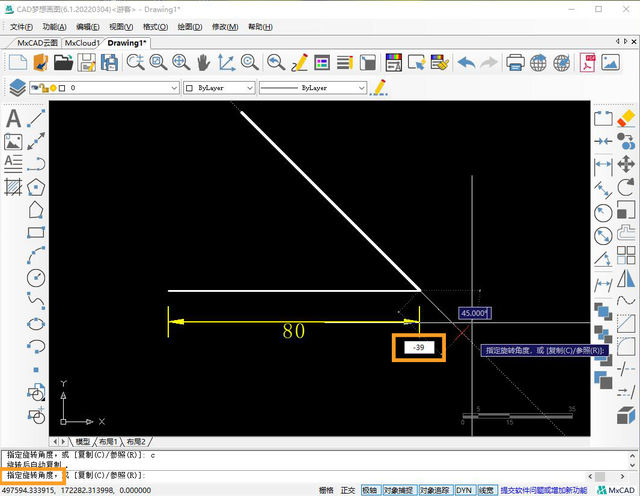Screen dimensions: 640x496
Task: Open the 修改(M) menu
Action: 225,27
